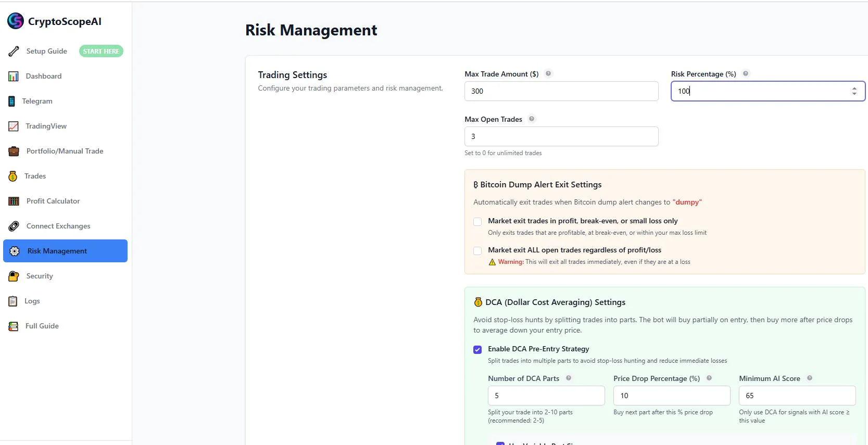The width and height of the screenshot is (868, 445).
Task: Uncheck Enable DCA Pre-Entry Strategy
Action: 477,350
